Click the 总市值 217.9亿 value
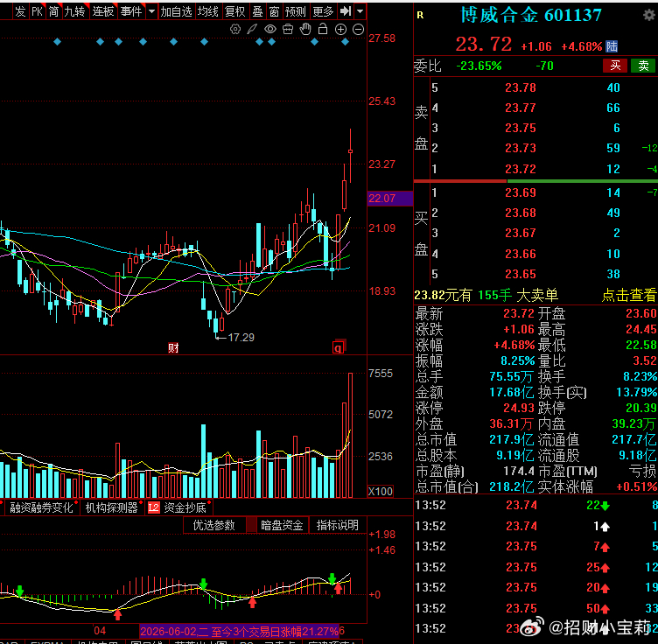 tap(512, 439)
